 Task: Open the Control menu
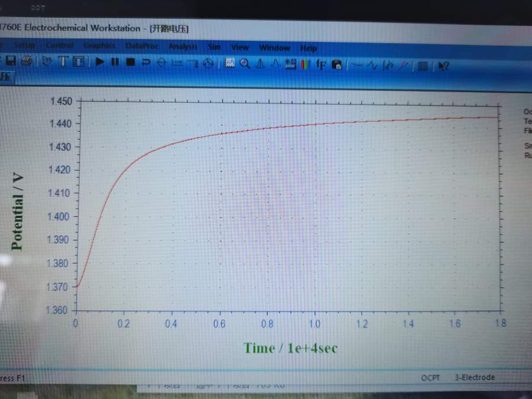(60, 45)
